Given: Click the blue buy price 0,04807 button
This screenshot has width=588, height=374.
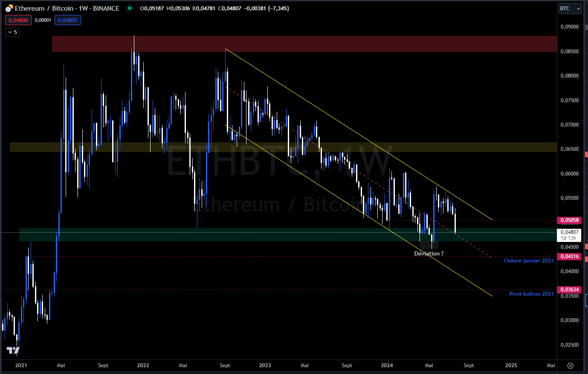Looking at the screenshot, I should pos(68,20).
